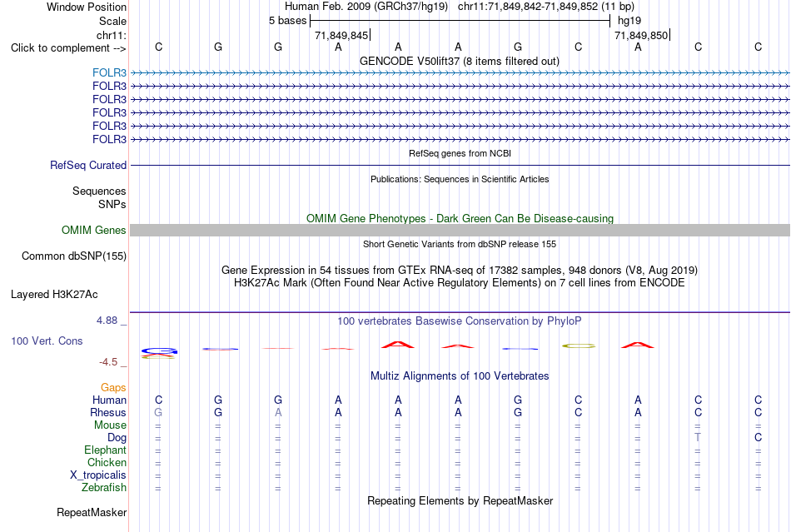Viewport: 791px width, 532px height.
Task: Click the olive C logo in PhyloP track
Action: coord(579,346)
